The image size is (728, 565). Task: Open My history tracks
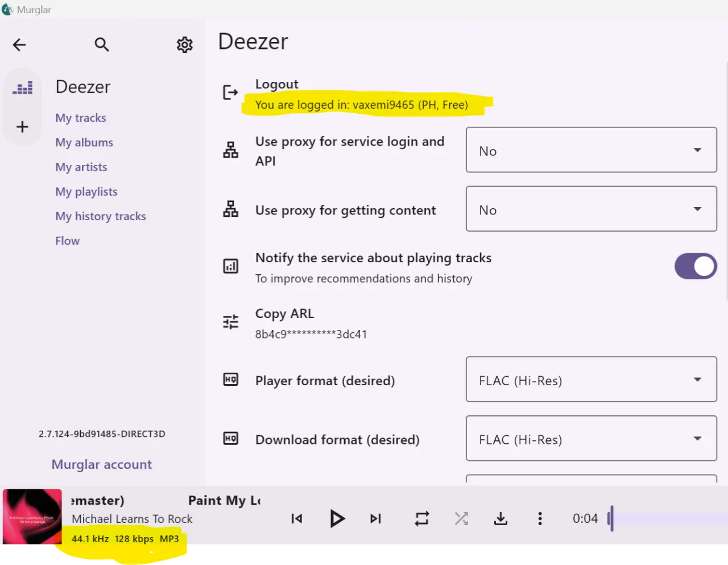[101, 216]
